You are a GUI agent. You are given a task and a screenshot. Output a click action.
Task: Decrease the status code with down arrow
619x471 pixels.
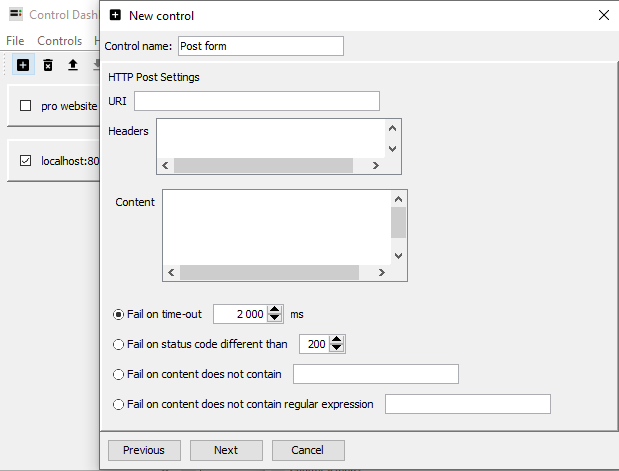pos(336,348)
